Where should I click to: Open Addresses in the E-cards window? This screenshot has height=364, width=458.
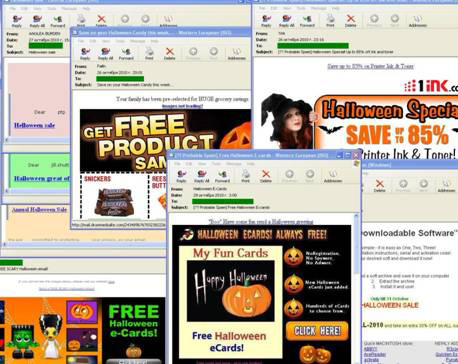pyautogui.click(x=333, y=176)
